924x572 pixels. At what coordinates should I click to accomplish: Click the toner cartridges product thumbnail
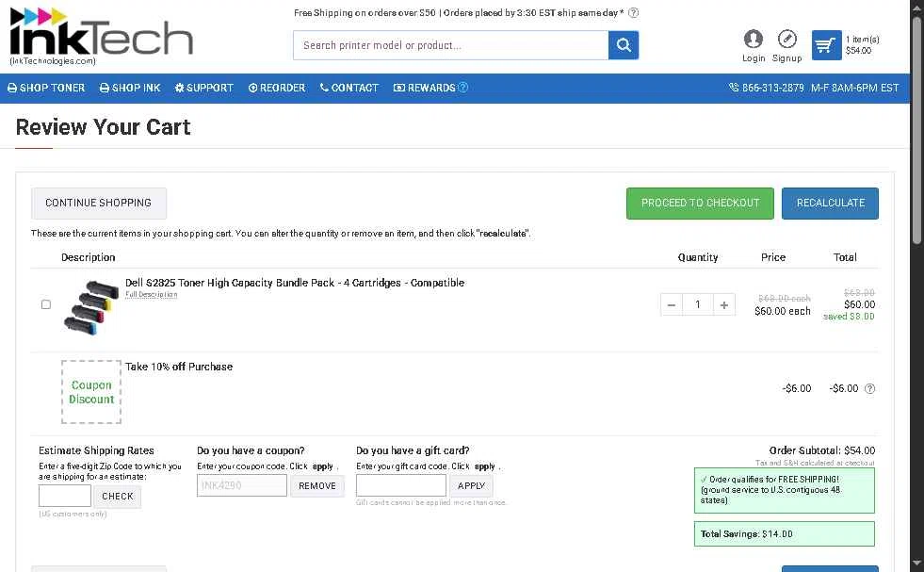point(91,307)
